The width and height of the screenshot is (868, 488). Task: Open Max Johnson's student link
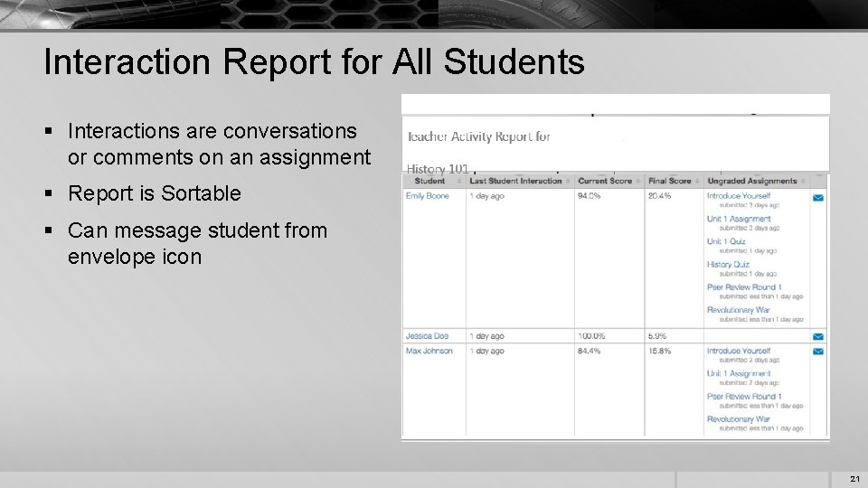click(x=429, y=351)
